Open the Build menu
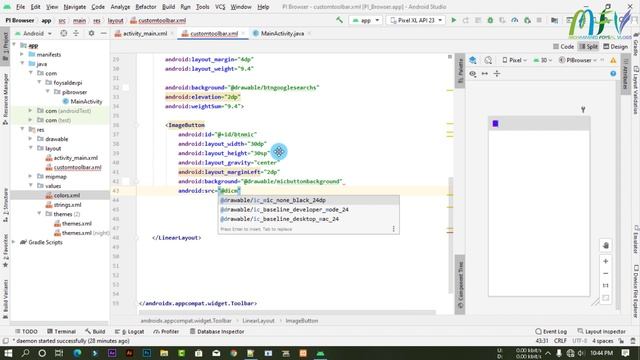Screen dimensions: 640x360 [x=168, y=7]
